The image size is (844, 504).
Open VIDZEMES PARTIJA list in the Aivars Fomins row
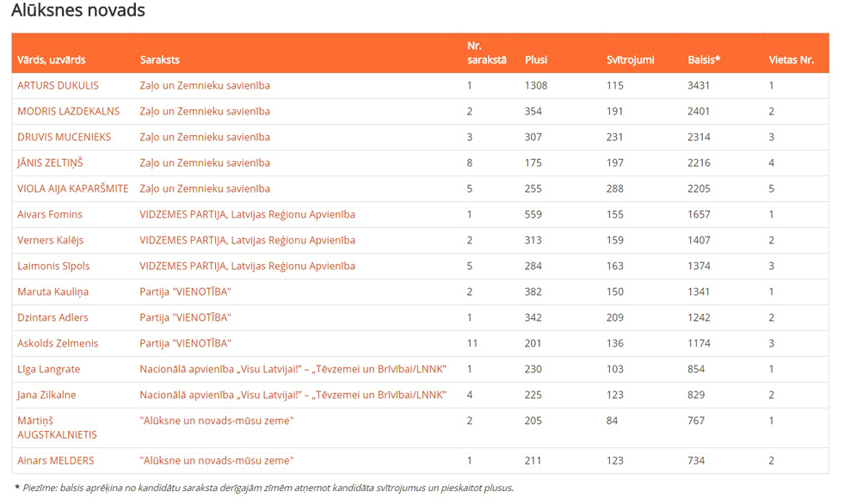point(247,215)
